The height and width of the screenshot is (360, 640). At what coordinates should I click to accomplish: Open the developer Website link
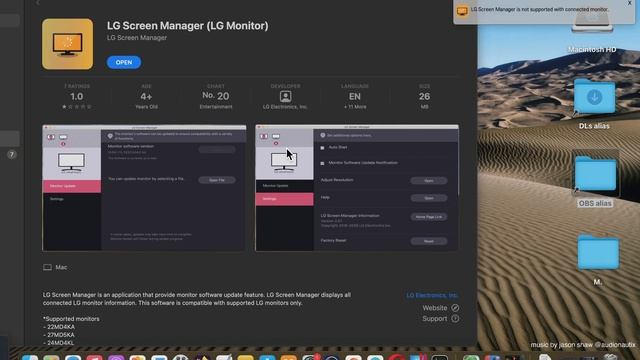[440, 308]
